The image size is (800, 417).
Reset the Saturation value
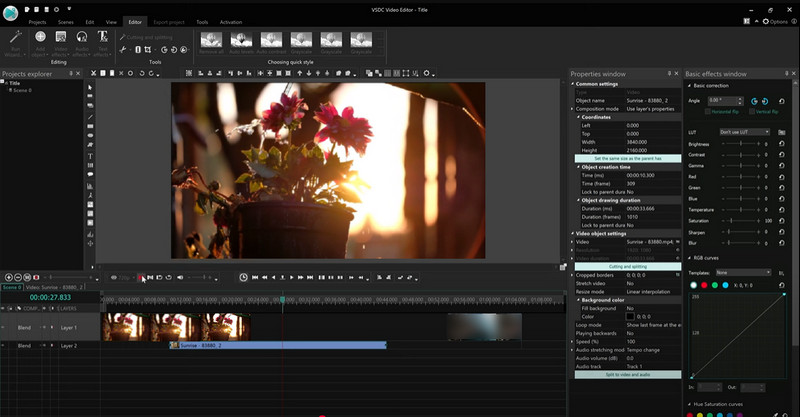tap(782, 220)
